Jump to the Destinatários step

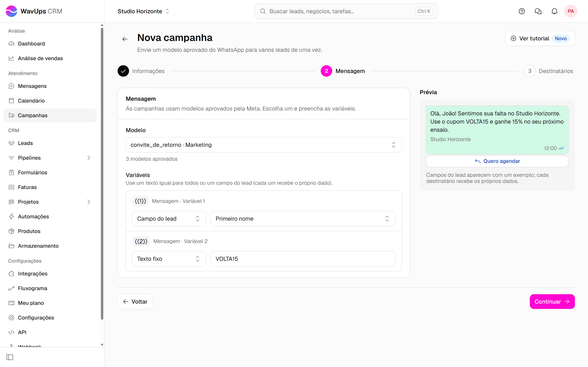[x=548, y=71]
